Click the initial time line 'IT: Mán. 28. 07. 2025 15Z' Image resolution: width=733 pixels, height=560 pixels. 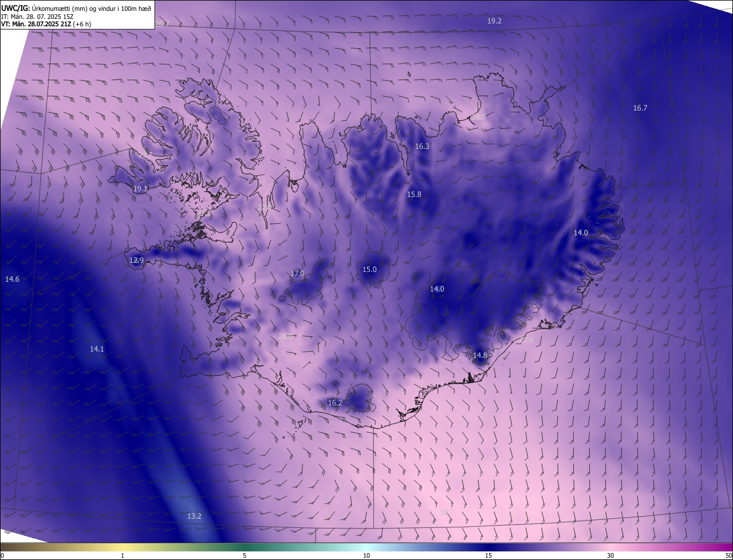tap(36, 17)
